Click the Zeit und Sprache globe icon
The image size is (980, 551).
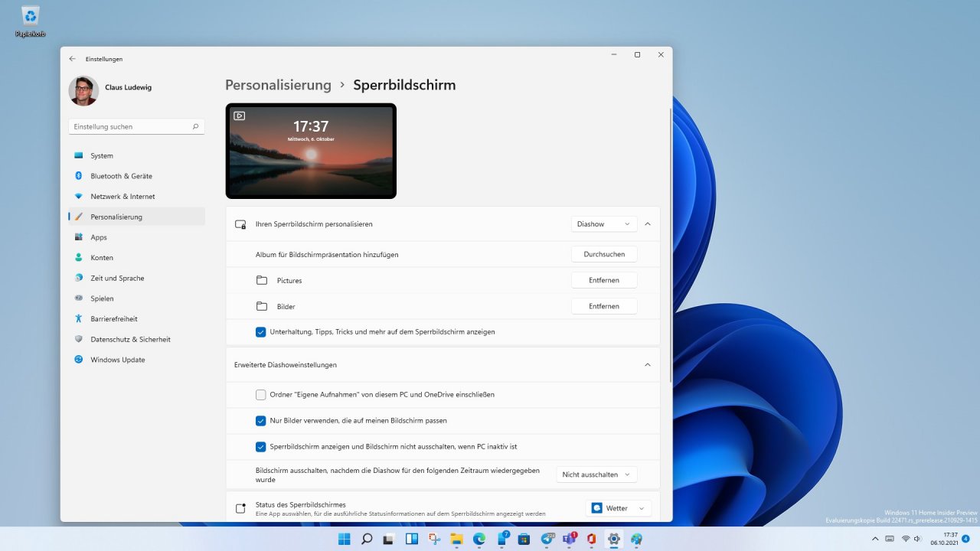(78, 278)
